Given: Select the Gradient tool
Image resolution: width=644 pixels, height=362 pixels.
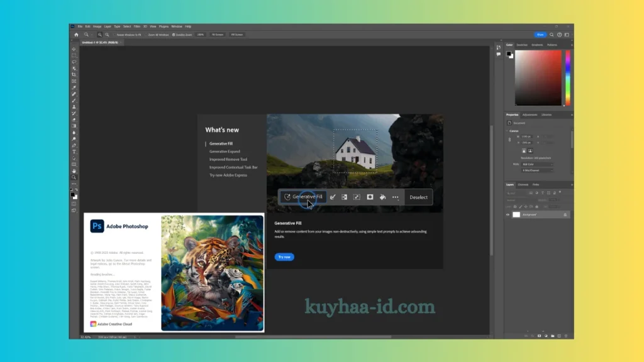Looking at the screenshot, I should tap(74, 126).
